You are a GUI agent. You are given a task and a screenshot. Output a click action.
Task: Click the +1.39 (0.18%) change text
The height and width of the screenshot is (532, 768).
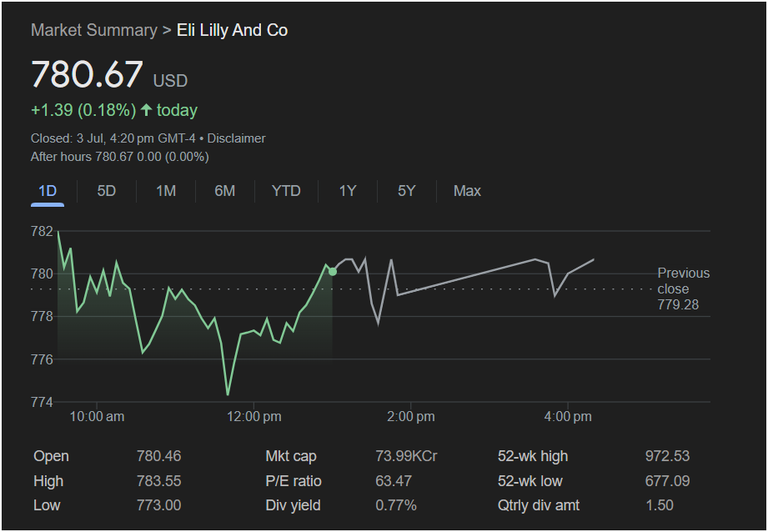[83, 110]
